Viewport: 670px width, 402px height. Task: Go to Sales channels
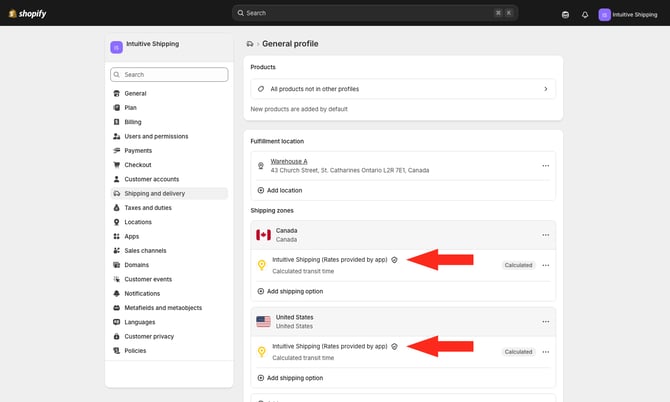145,251
